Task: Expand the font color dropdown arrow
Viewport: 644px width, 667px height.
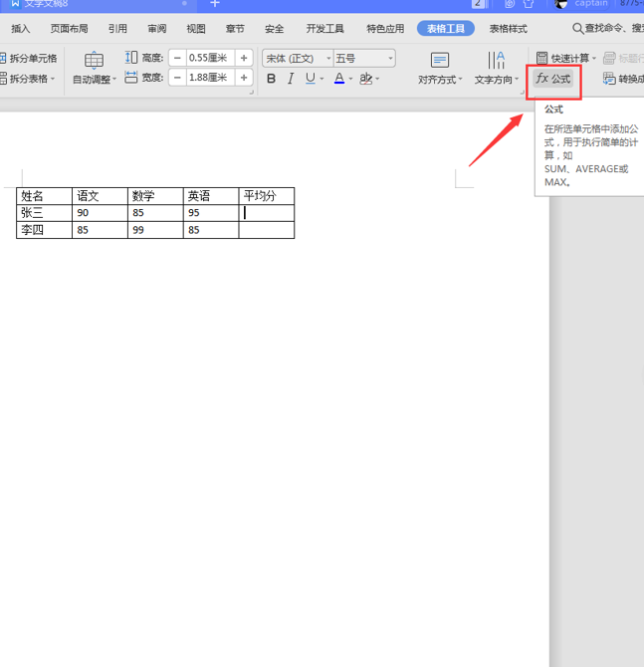Action: click(350, 79)
